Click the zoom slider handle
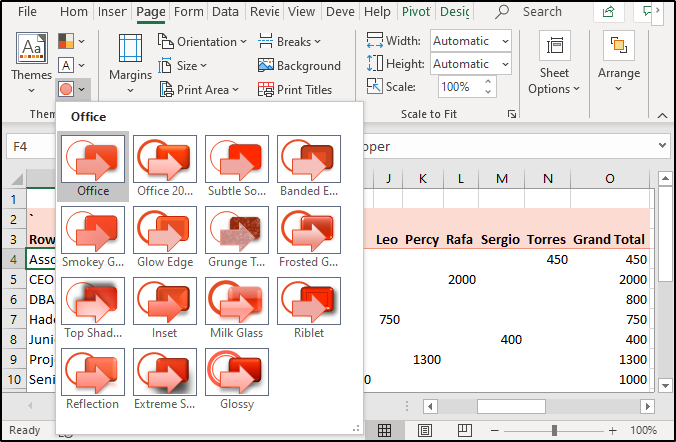 coord(554,430)
